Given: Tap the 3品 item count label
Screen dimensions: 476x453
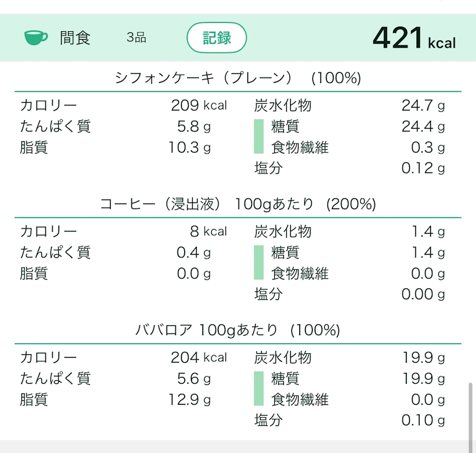Looking at the screenshot, I should (137, 38).
